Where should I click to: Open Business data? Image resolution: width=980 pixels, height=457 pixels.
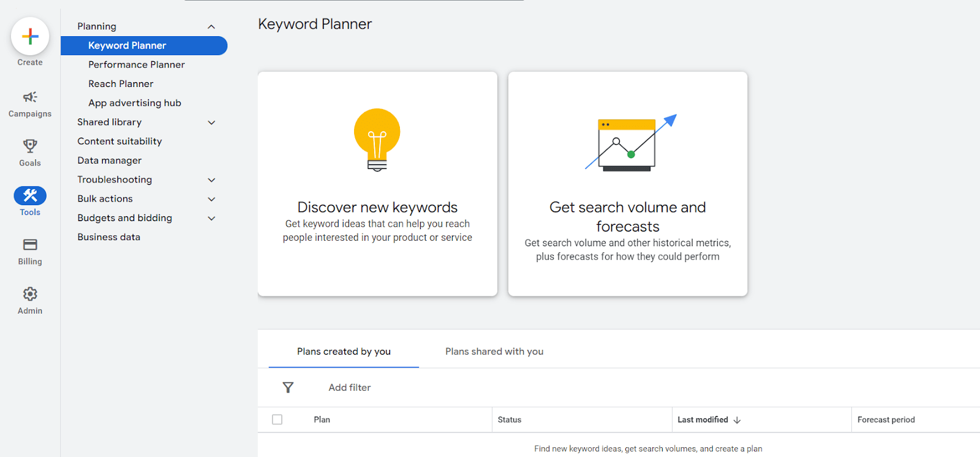(108, 237)
